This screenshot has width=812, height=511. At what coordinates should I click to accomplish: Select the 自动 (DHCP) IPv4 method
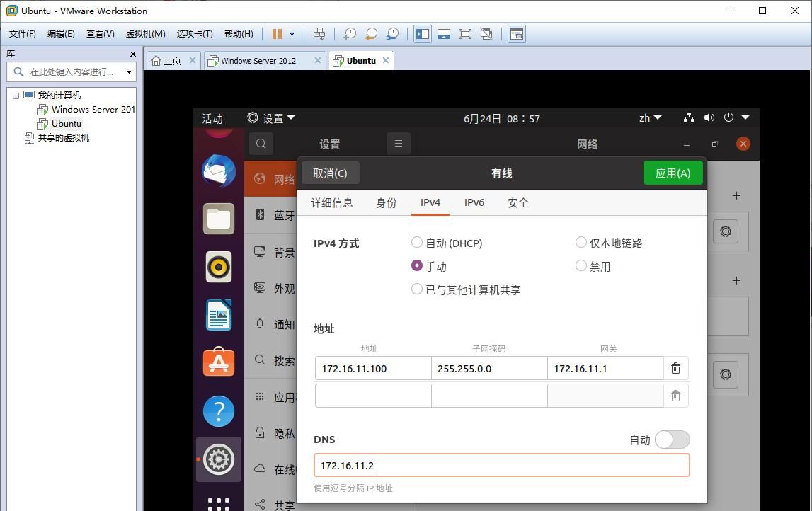tap(417, 242)
